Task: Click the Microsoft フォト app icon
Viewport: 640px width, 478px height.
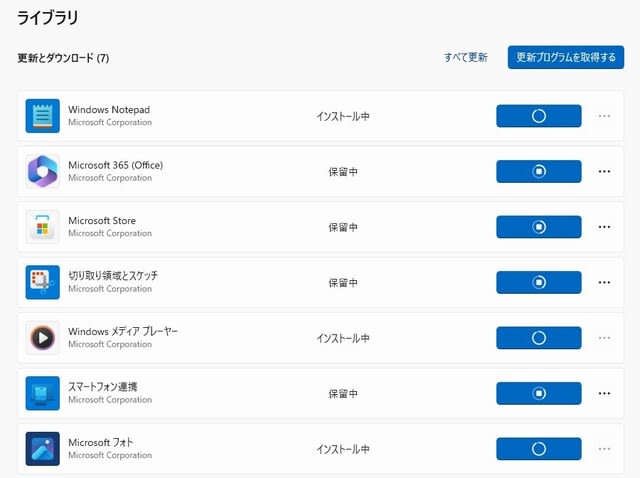Action: coord(42,449)
